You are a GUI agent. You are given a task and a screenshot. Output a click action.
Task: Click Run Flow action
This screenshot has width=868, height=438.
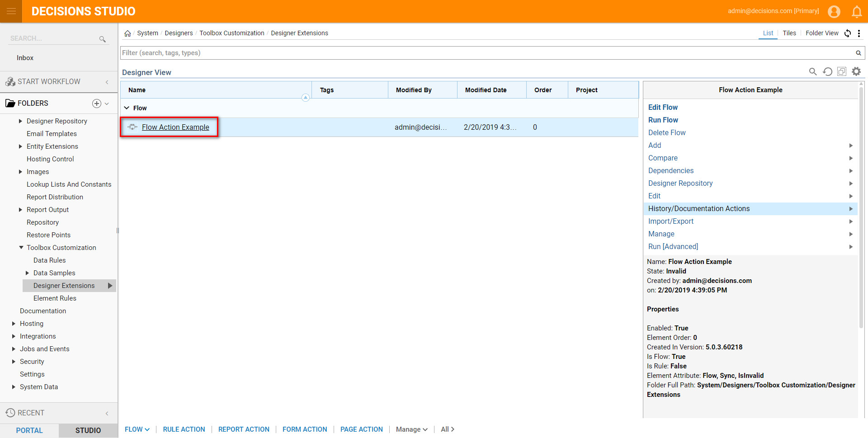point(663,120)
